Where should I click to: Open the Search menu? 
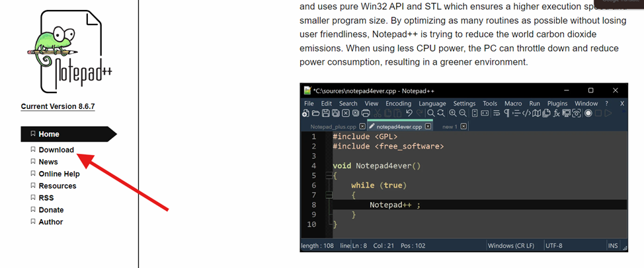(x=348, y=103)
